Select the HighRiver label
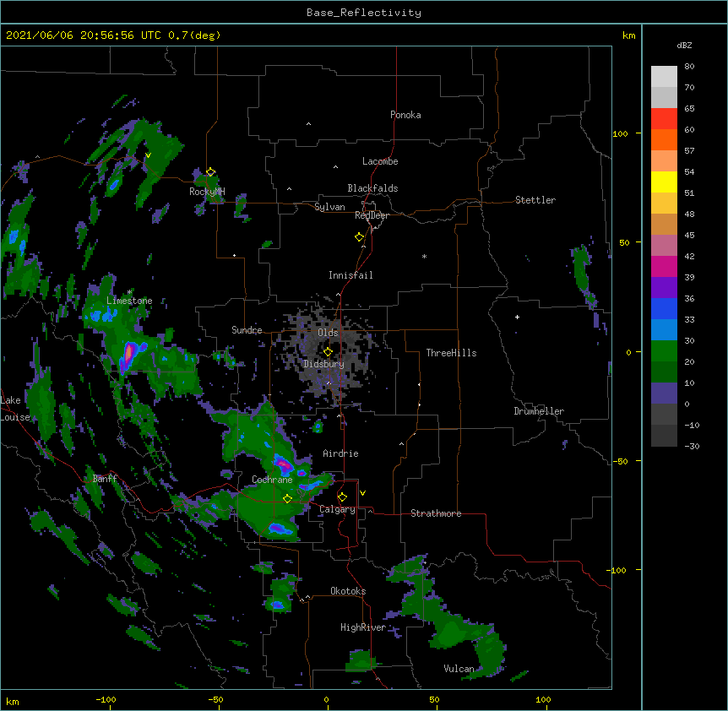 [363, 627]
